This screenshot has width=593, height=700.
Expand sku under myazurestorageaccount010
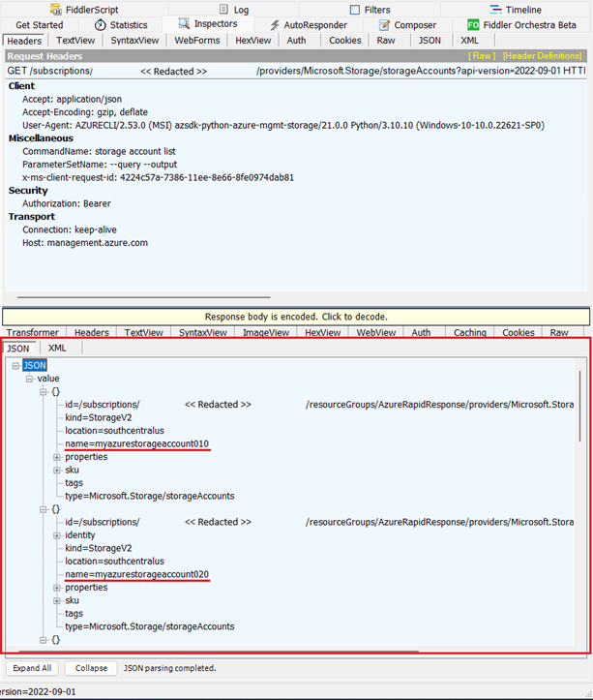coord(57,471)
